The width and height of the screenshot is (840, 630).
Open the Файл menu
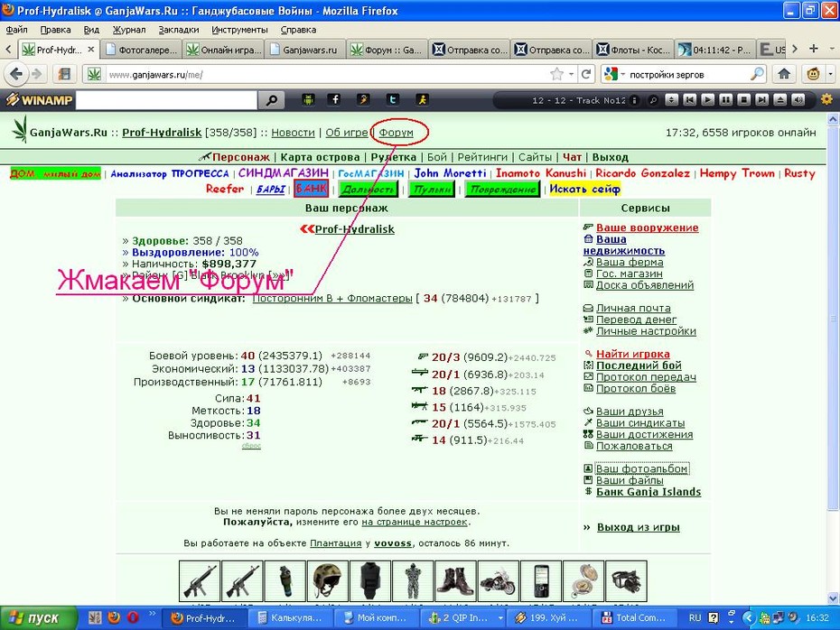tap(16, 30)
